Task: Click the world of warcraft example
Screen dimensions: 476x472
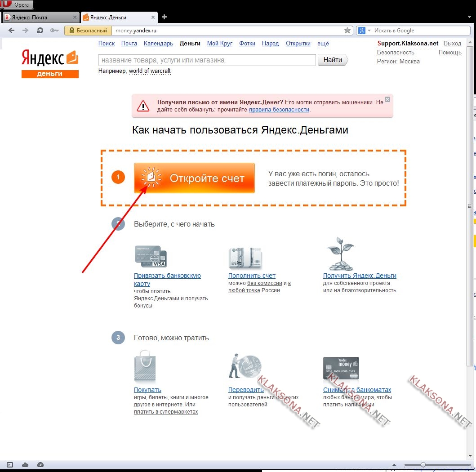Action: (150, 71)
